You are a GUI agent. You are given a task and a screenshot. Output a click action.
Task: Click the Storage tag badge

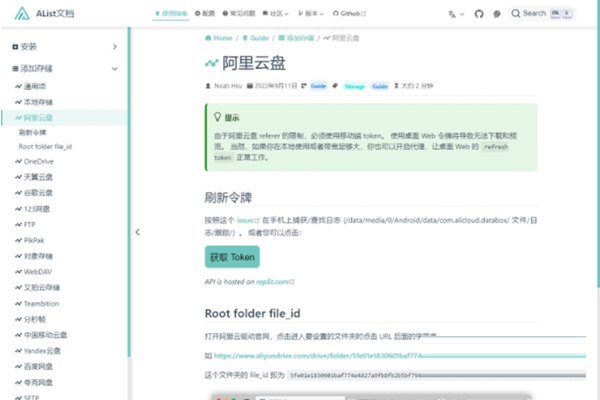[354, 86]
